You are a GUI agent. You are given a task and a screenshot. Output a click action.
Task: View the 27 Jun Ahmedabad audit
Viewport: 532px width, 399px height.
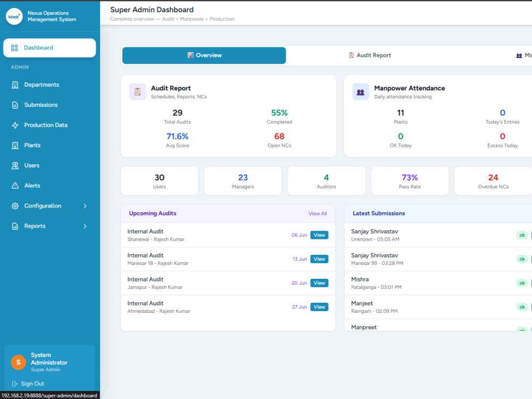319,307
